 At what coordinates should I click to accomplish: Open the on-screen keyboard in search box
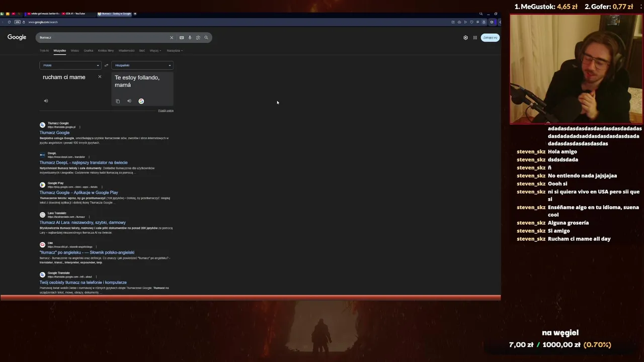coord(182,38)
